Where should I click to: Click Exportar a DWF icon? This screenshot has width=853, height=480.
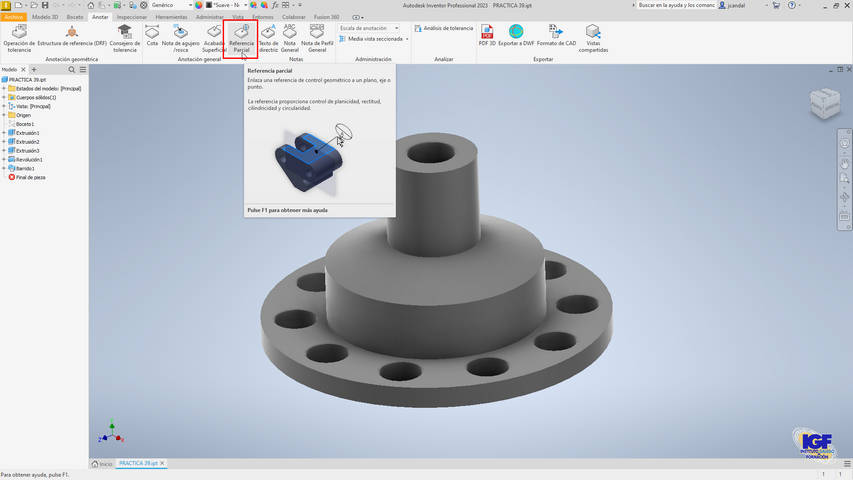(516, 36)
